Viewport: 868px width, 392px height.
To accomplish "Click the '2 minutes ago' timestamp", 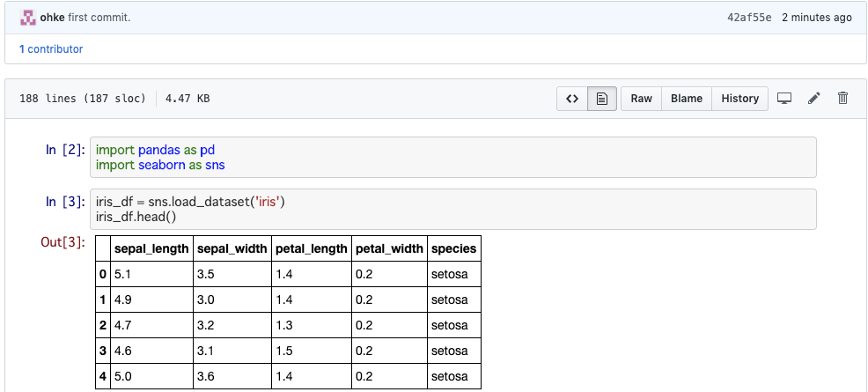I will coord(817,18).
